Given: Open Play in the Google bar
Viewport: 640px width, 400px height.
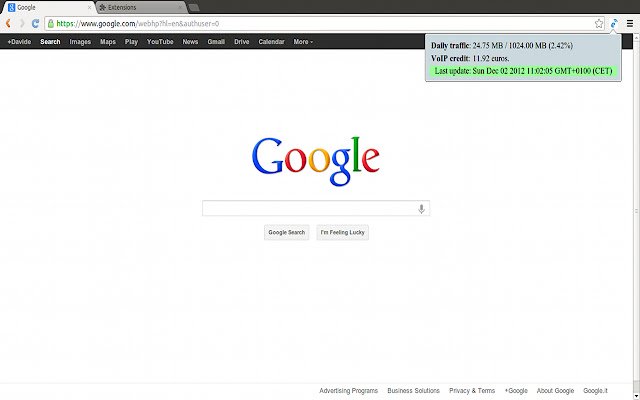Looking at the screenshot, I should tap(131, 42).
